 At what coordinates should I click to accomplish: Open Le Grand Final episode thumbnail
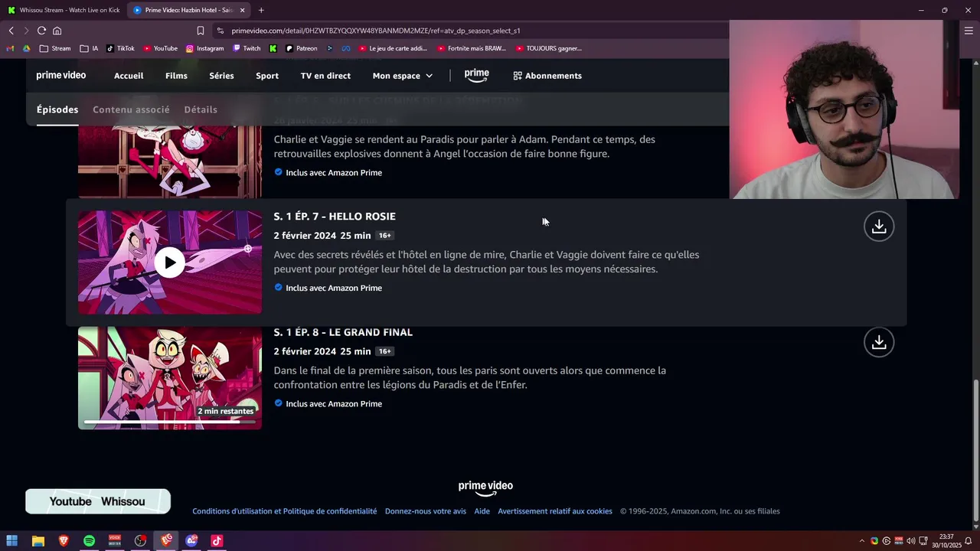tap(170, 378)
